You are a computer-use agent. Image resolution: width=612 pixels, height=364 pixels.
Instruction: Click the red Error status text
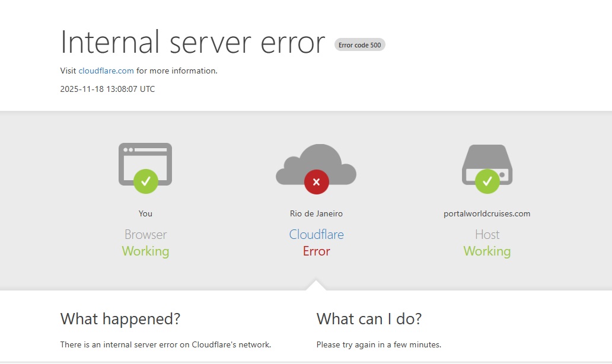[316, 251]
